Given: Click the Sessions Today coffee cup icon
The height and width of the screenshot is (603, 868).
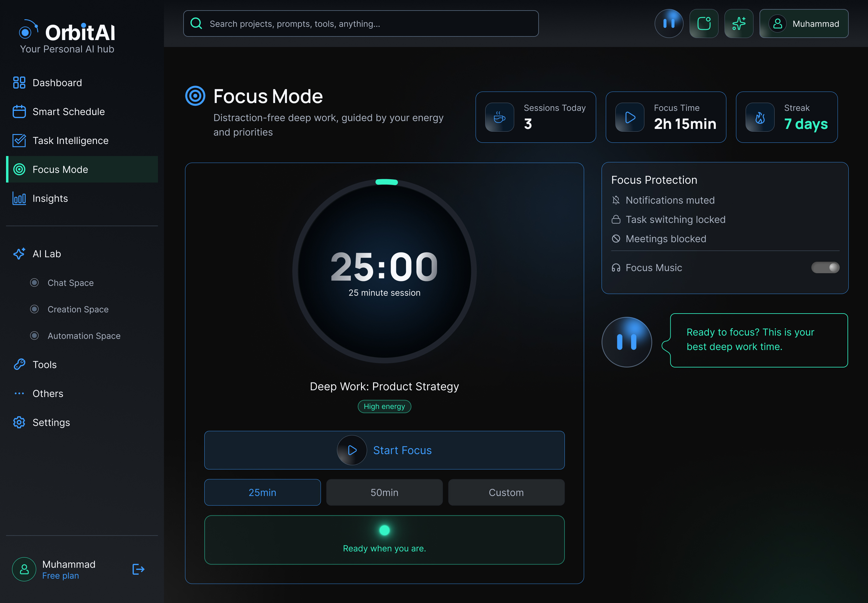Looking at the screenshot, I should [x=499, y=117].
